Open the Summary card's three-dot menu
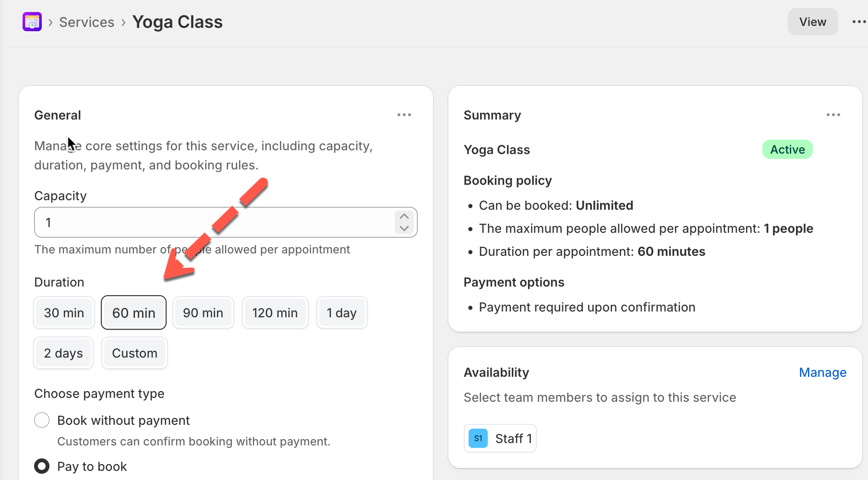The image size is (868, 480). [833, 115]
